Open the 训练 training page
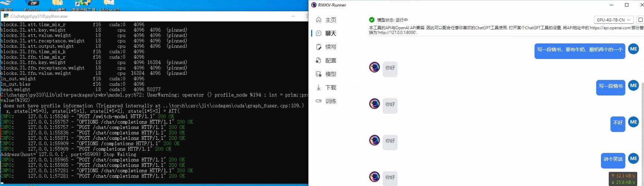This screenshot has width=644, height=186. [x=326, y=101]
